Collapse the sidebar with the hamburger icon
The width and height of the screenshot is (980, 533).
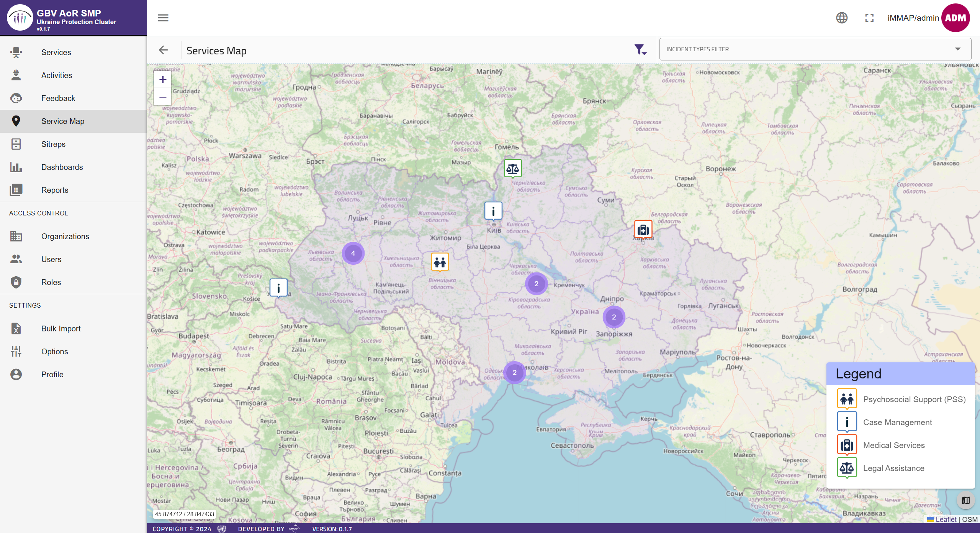coord(163,18)
